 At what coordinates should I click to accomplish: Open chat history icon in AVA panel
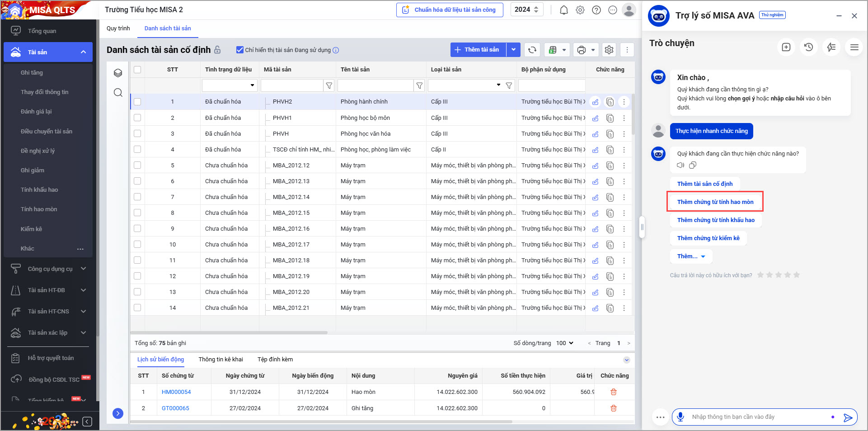[808, 47]
